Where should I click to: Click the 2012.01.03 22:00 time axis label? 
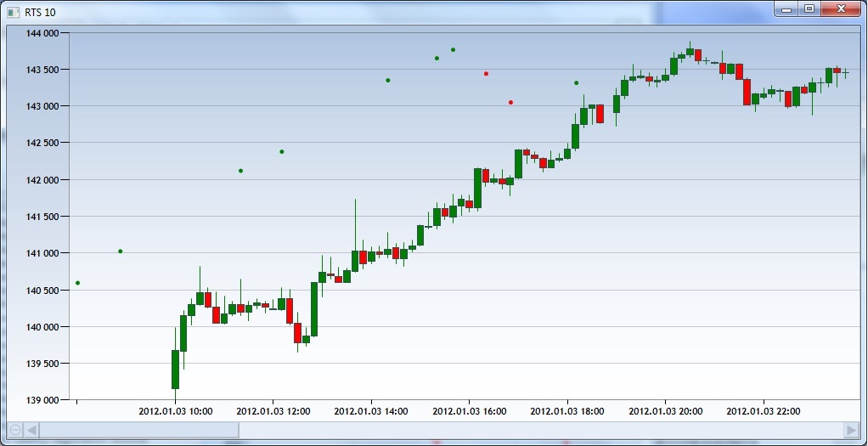coord(763,411)
